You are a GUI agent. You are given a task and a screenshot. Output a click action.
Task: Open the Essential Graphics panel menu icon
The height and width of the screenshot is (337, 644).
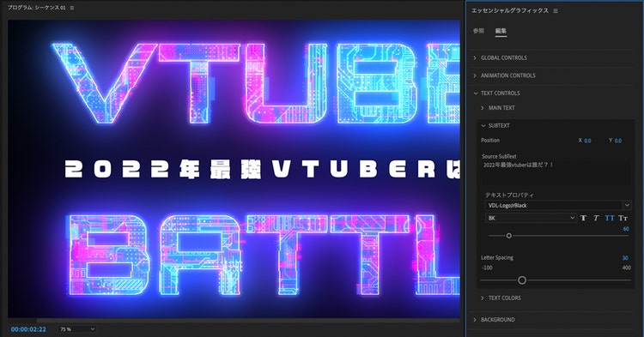point(556,10)
